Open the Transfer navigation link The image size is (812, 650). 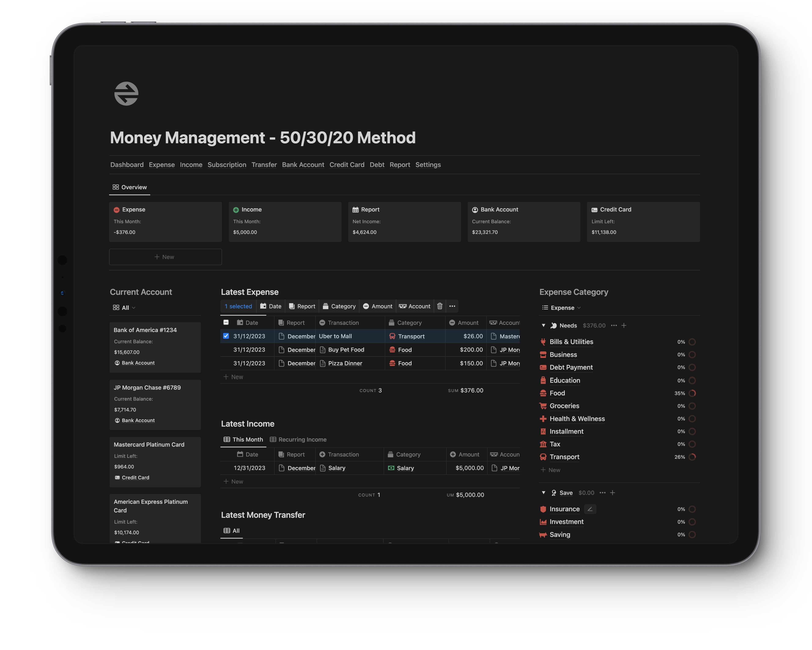point(264,165)
